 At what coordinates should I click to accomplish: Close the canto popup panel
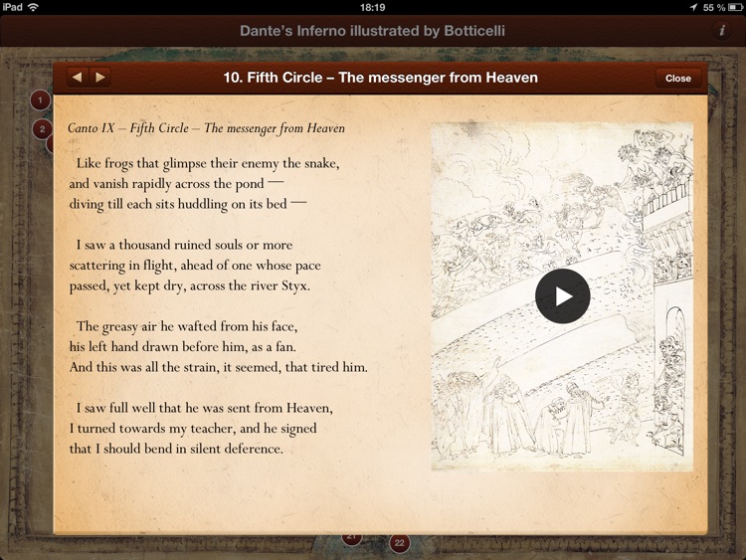coord(677,78)
